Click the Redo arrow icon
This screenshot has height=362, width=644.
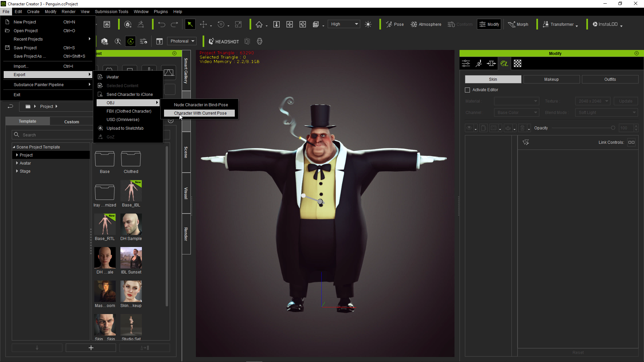point(174,24)
